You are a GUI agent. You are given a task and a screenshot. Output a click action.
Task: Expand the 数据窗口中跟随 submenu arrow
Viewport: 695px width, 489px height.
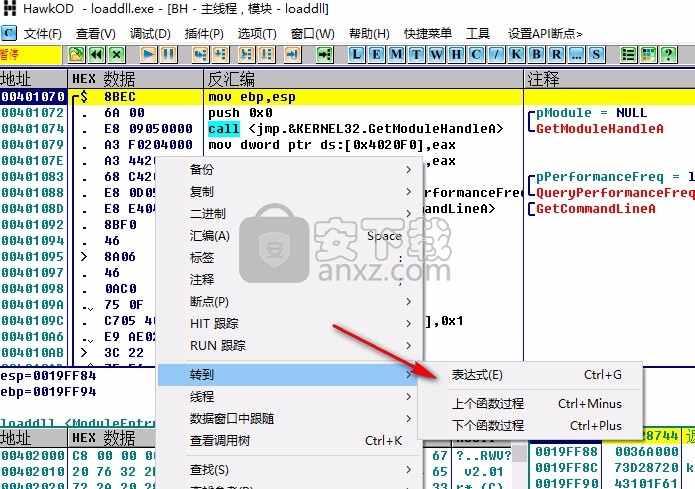click(x=409, y=419)
